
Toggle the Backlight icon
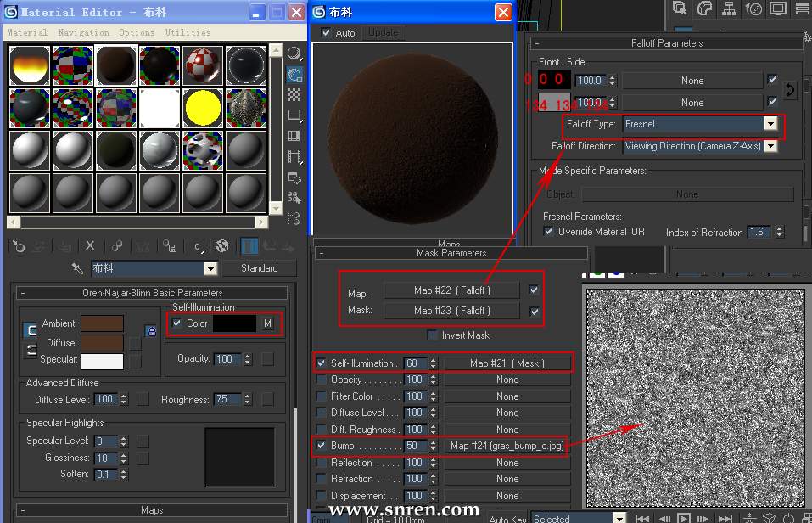(294, 75)
